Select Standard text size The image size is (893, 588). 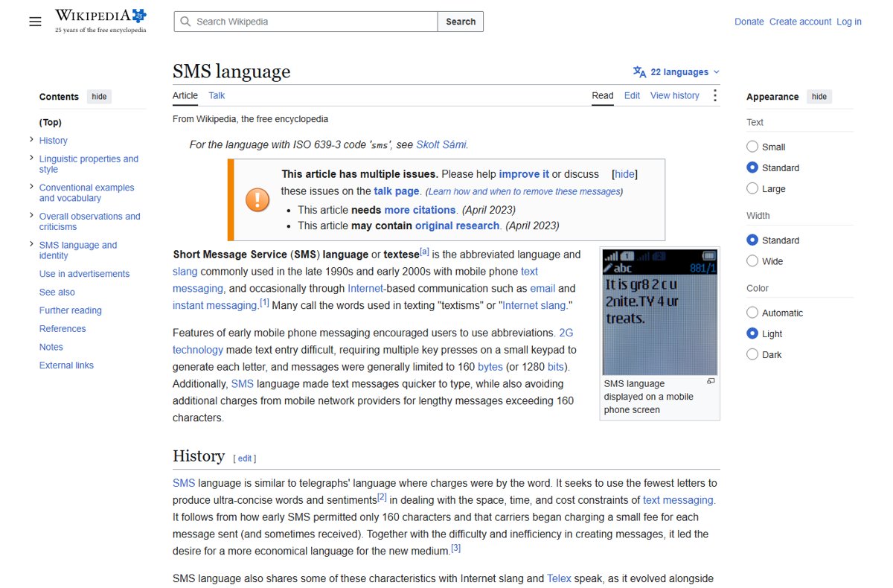(752, 167)
